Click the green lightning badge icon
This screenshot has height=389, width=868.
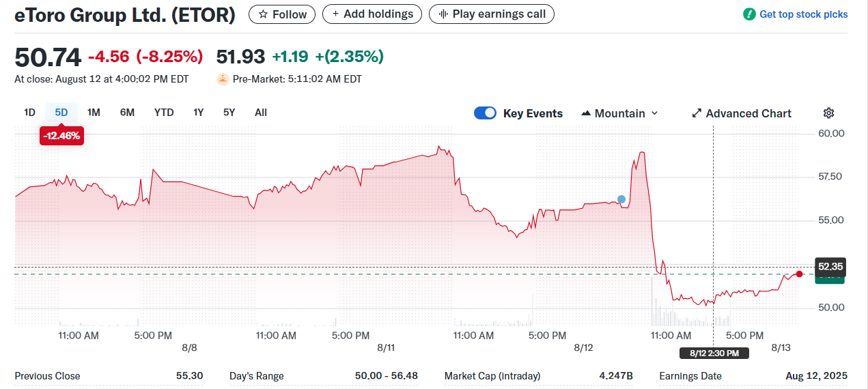750,14
